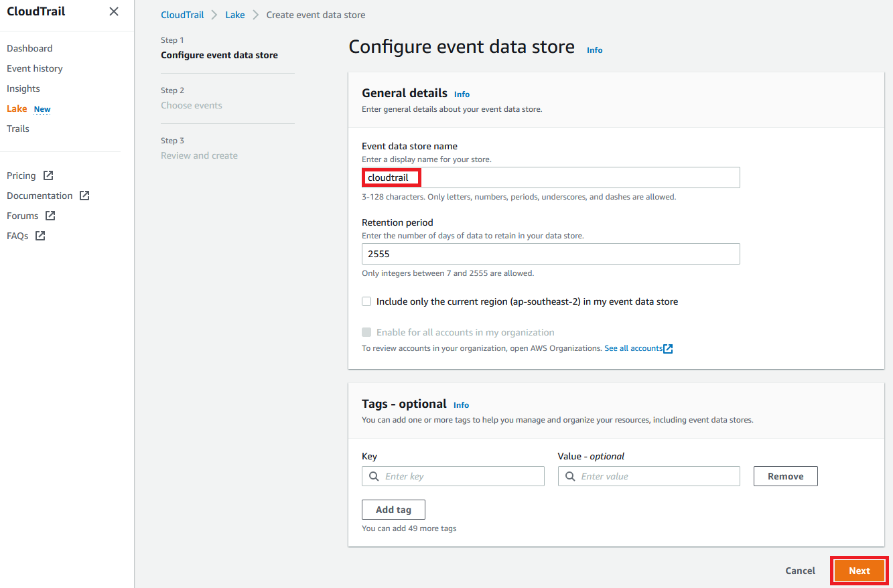
Task: Select Lake in the sidebar
Action: tap(17, 108)
